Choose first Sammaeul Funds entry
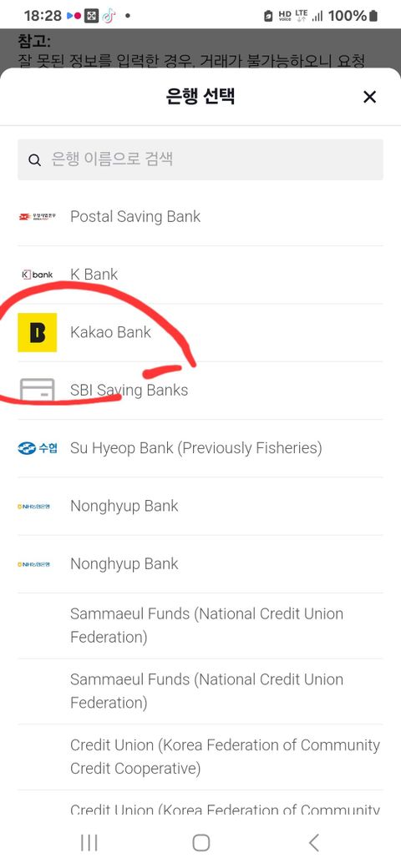The image size is (401, 868). [x=200, y=625]
